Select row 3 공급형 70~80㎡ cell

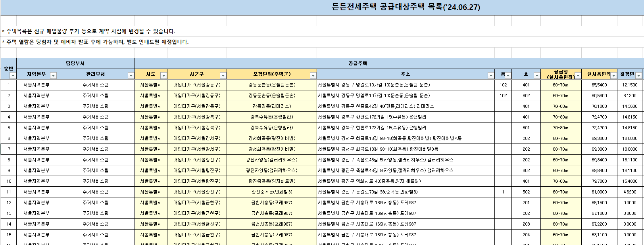(x=561, y=106)
